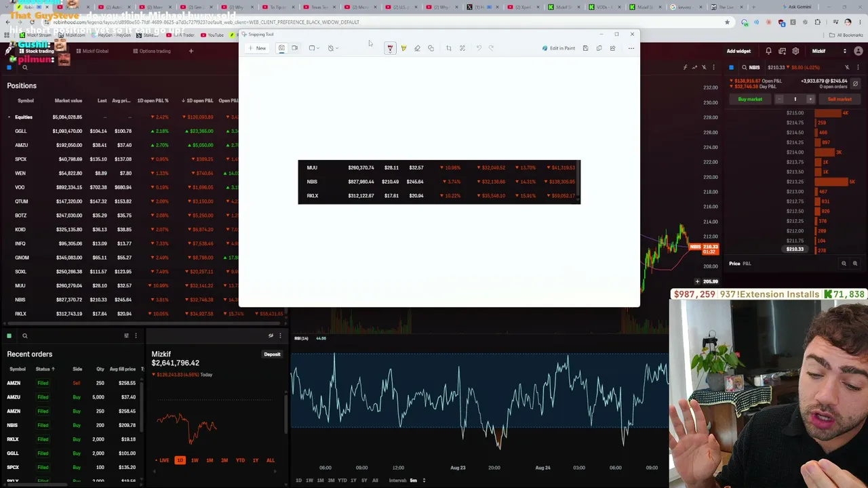The width and height of the screenshot is (868, 488).
Task: Open the messages icon beside the bell
Action: [783, 51]
